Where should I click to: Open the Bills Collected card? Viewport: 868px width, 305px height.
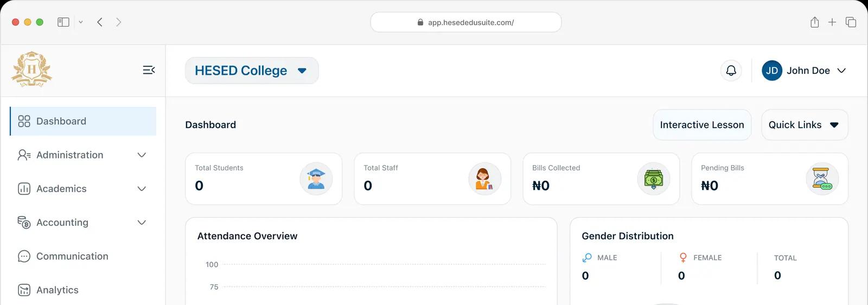tap(601, 179)
